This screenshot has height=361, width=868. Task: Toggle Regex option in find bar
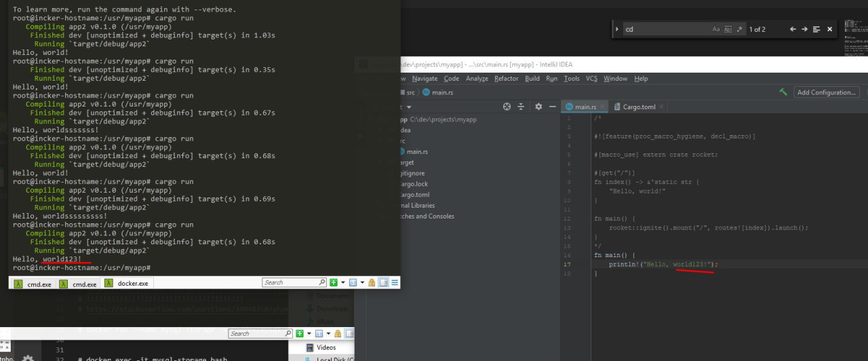tap(740, 29)
